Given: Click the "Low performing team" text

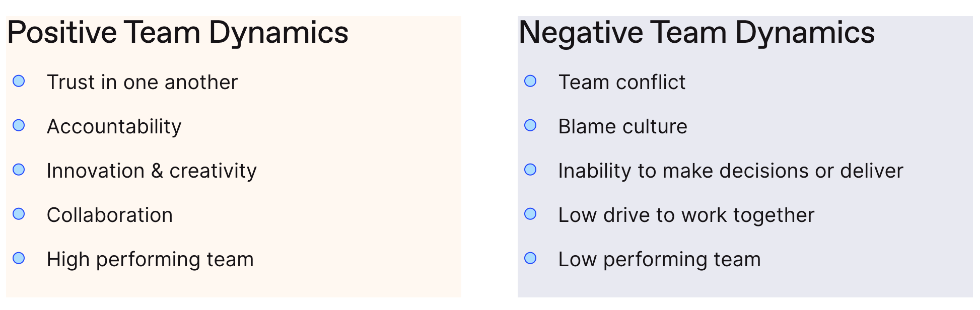Looking at the screenshot, I should [659, 260].
